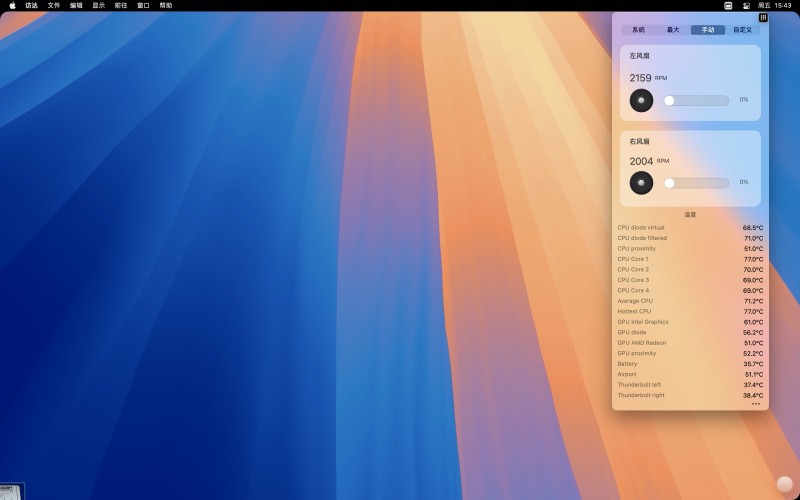Viewport: 800px width, 500px height.
Task: Click the round floating button at bottom-right
Action: click(785, 484)
